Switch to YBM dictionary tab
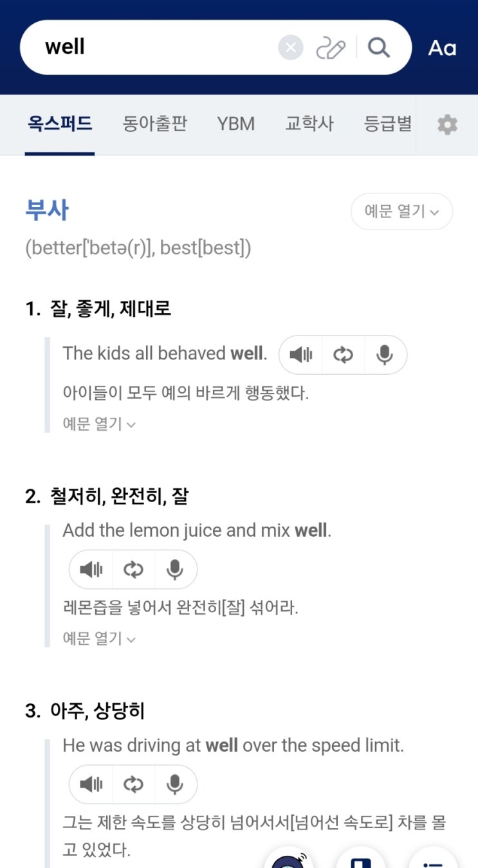Image resolution: width=478 pixels, height=868 pixels. point(235,123)
